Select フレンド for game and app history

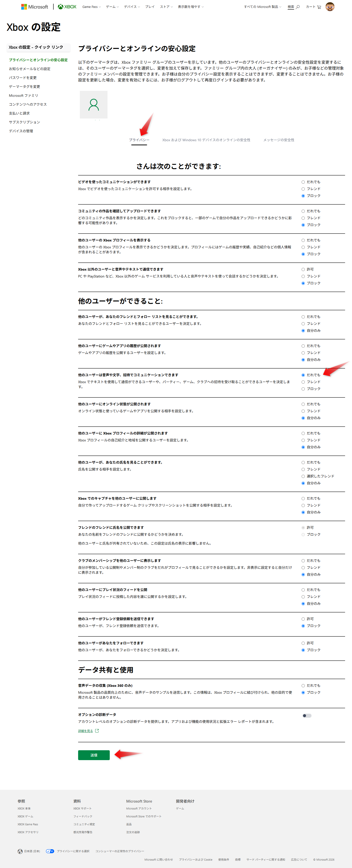pyautogui.click(x=303, y=353)
